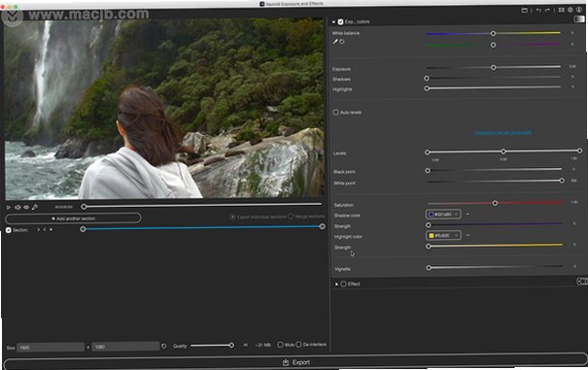This screenshot has width=588, height=370.
Task: Click the dash button beside Shadow color
Action: 467,214
